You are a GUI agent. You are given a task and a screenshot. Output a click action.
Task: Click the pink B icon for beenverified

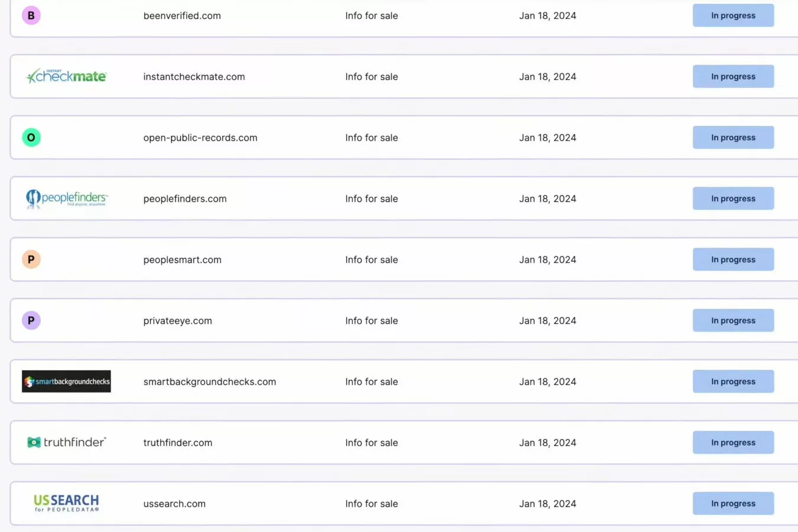[31, 15]
